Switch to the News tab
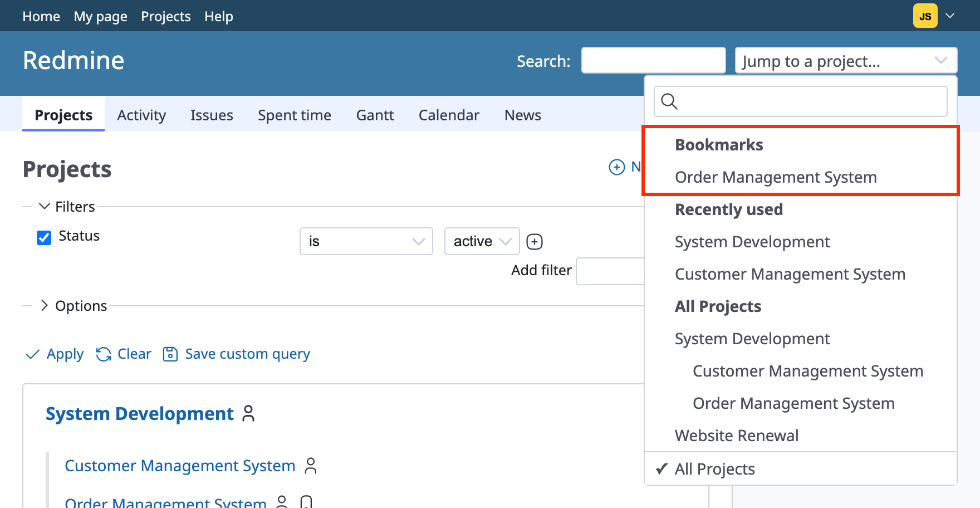 pos(523,115)
